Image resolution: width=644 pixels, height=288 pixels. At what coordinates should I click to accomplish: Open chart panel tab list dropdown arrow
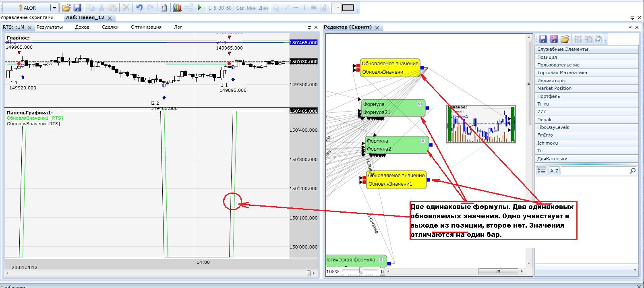point(309,27)
